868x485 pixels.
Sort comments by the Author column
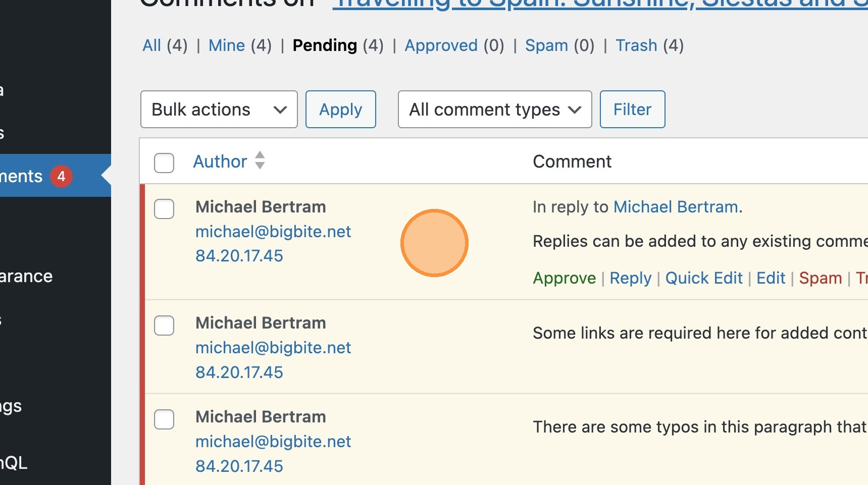click(220, 161)
